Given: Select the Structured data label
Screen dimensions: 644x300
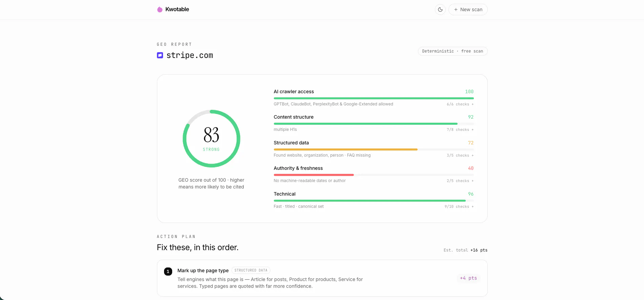Looking at the screenshot, I should coord(291,143).
